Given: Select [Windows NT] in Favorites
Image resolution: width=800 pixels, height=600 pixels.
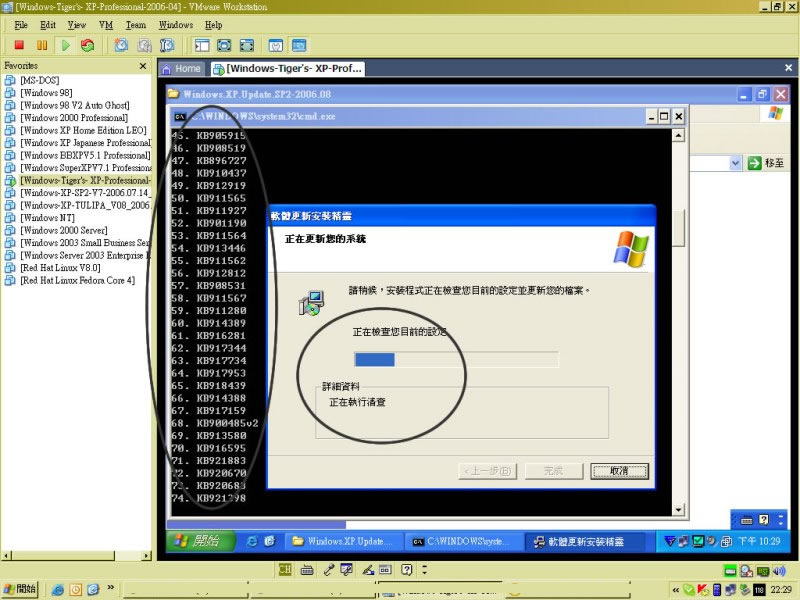Looking at the screenshot, I should pos(47,218).
